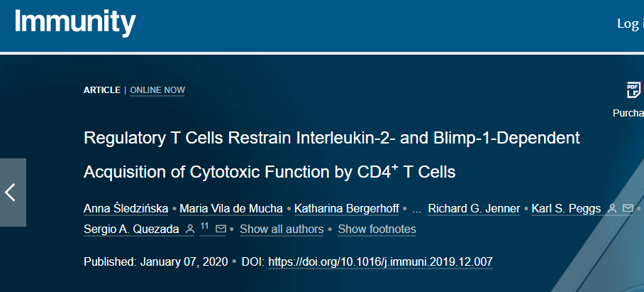
Task: Expand the full list with Show all authors
Action: coord(282,229)
